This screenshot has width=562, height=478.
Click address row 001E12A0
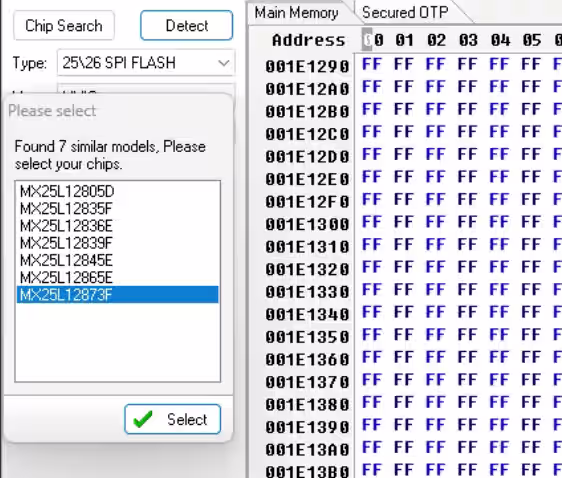pos(308,89)
